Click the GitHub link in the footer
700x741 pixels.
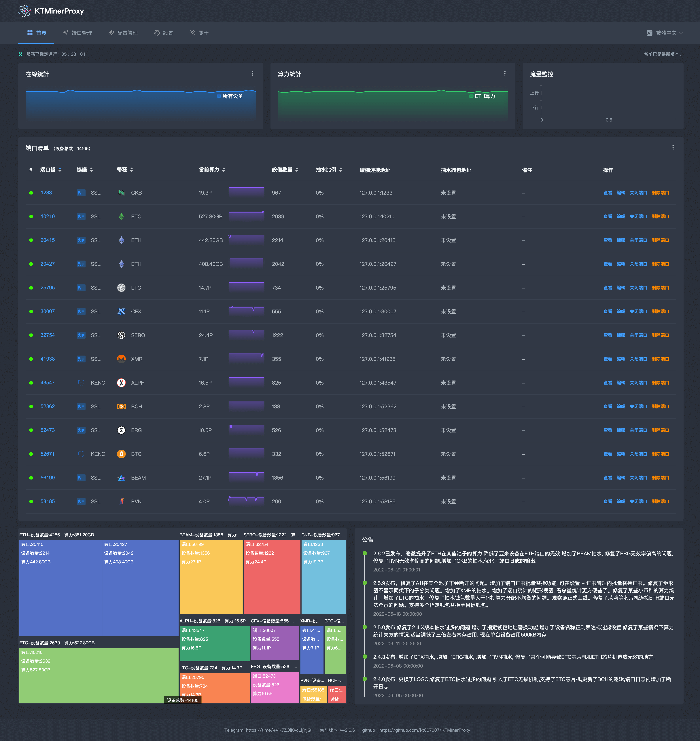click(424, 730)
